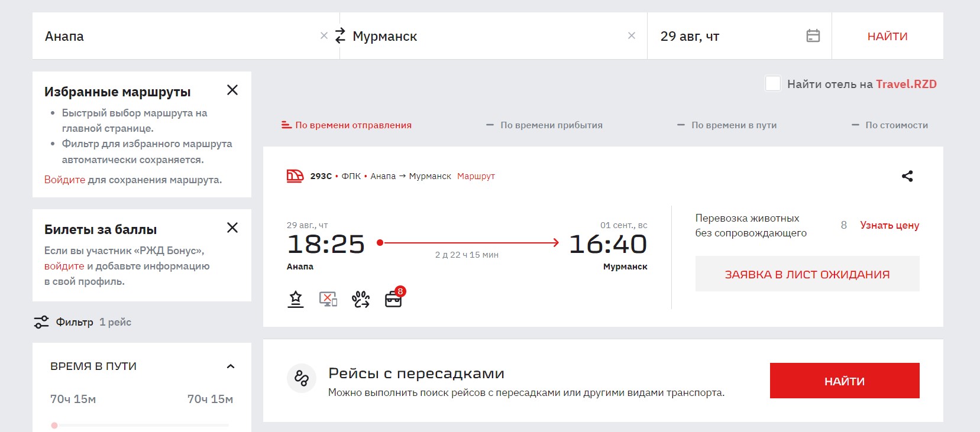Click departure time 18:25
This screenshot has width=980, height=432.
326,244
